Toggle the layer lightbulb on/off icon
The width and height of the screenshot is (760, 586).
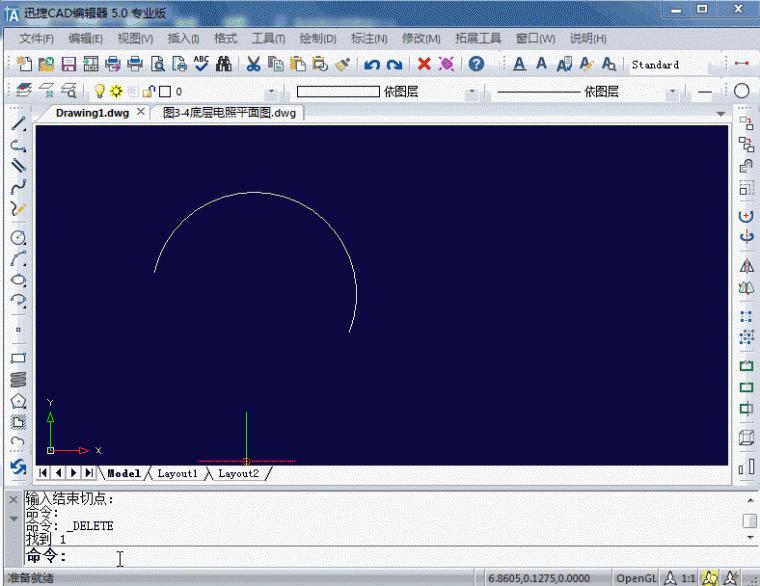[x=100, y=91]
